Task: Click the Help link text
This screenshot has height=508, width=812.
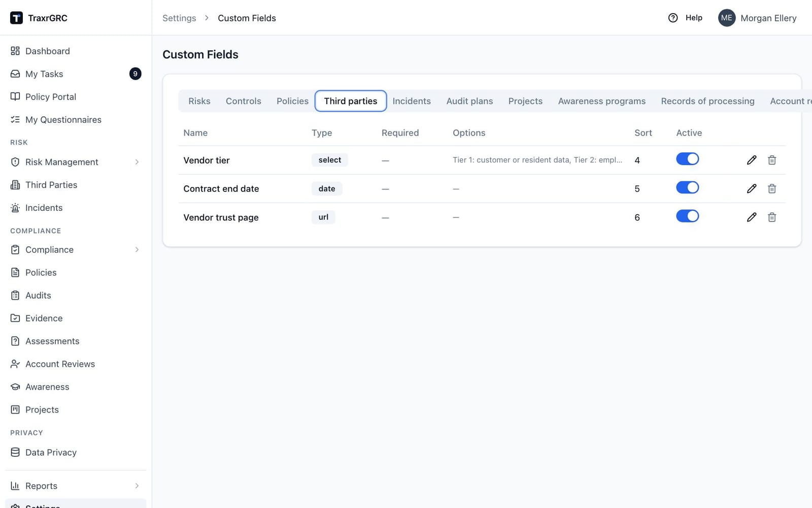Action: click(694, 18)
